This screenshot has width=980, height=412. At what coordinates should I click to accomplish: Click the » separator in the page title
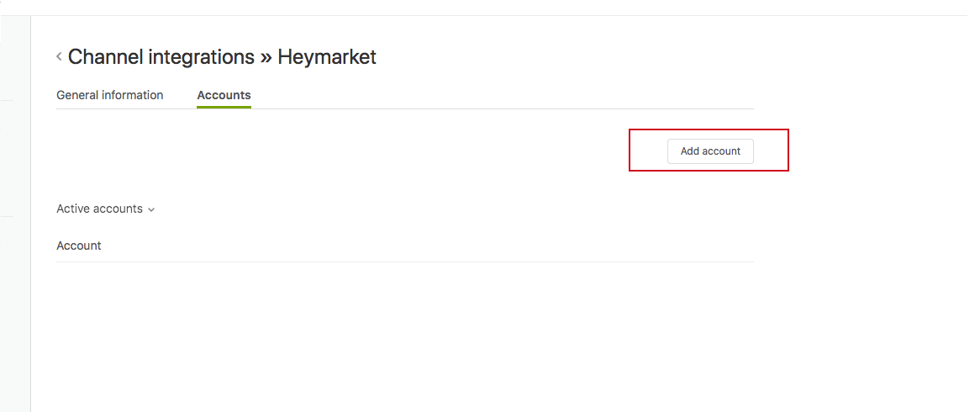(x=266, y=58)
